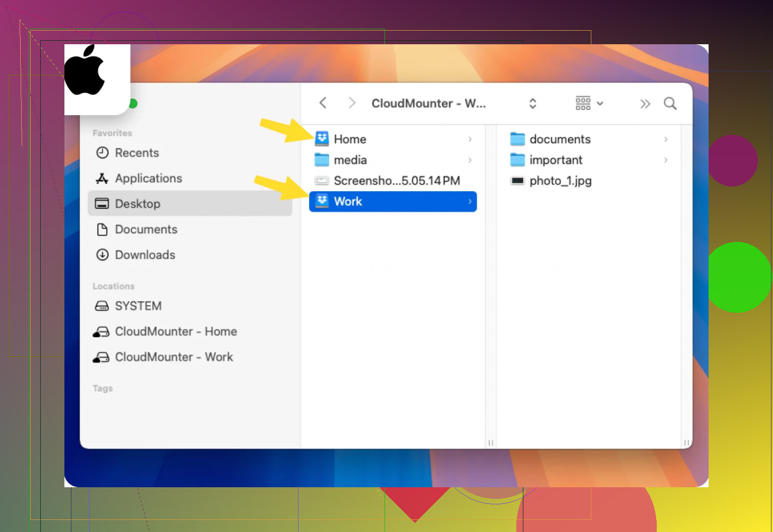Open Applications from the sidebar
This screenshot has width=773, height=532.
tap(148, 179)
